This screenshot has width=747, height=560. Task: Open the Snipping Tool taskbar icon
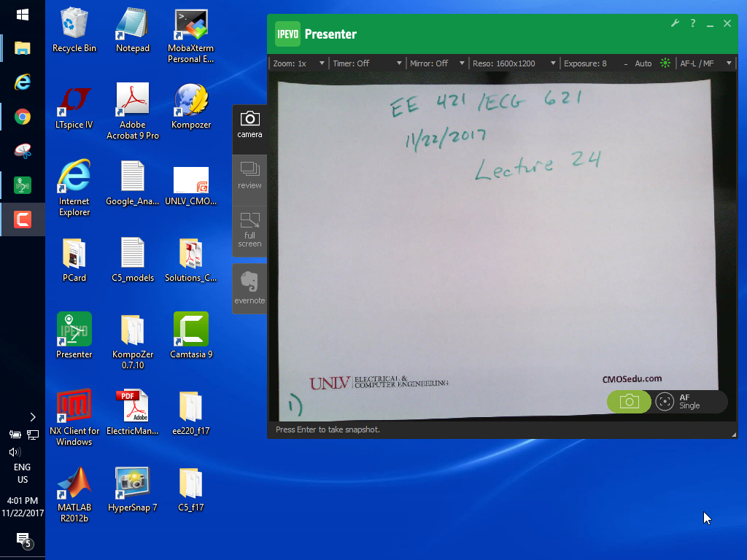coord(23,151)
